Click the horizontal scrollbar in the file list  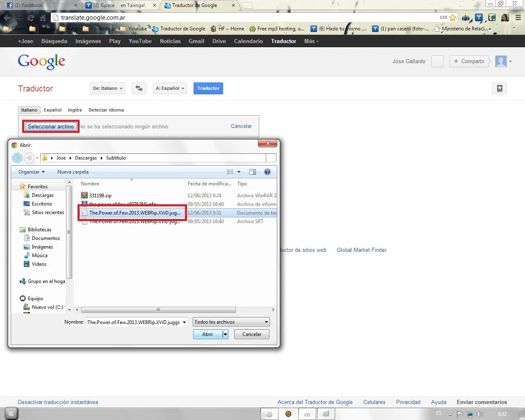[158, 310]
